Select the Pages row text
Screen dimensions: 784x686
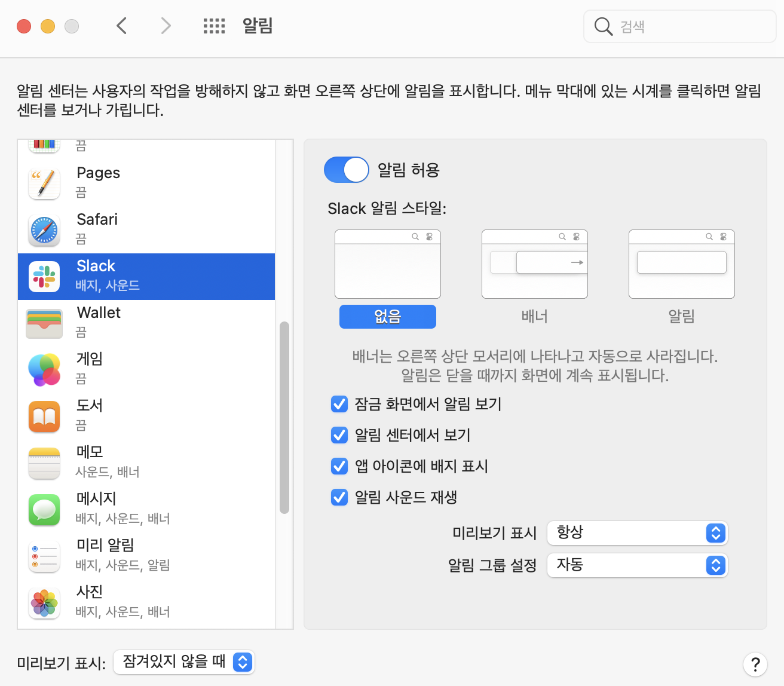[x=98, y=173]
